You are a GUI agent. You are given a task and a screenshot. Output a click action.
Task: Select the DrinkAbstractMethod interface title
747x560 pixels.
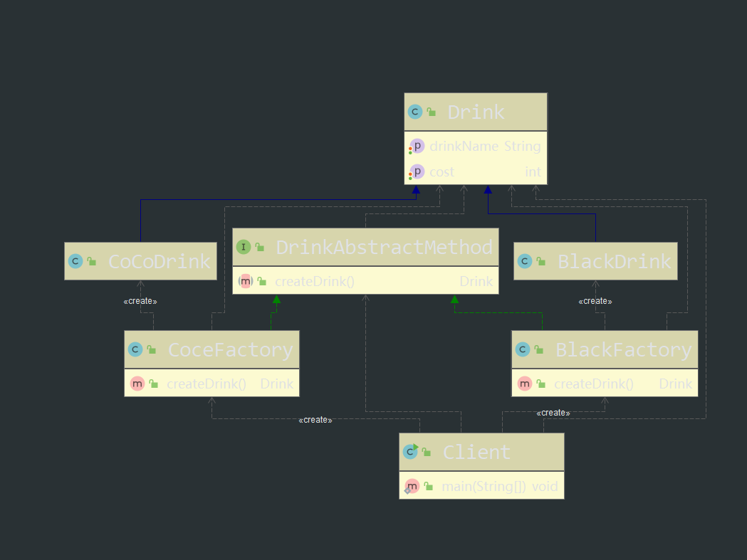click(x=384, y=247)
